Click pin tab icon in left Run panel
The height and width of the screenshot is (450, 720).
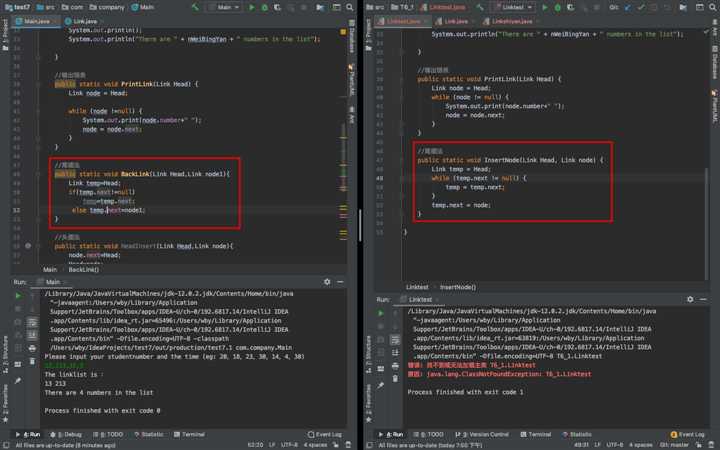tap(18, 381)
